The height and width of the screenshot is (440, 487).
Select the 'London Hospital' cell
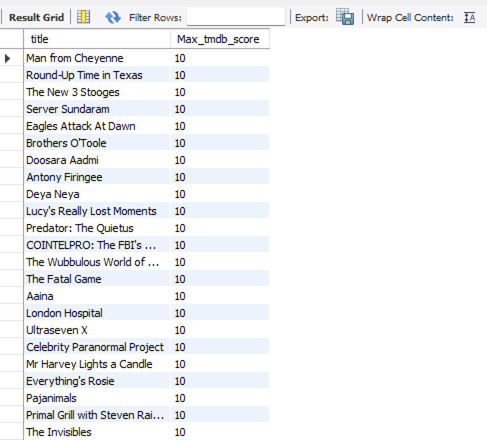pyautogui.click(x=97, y=313)
